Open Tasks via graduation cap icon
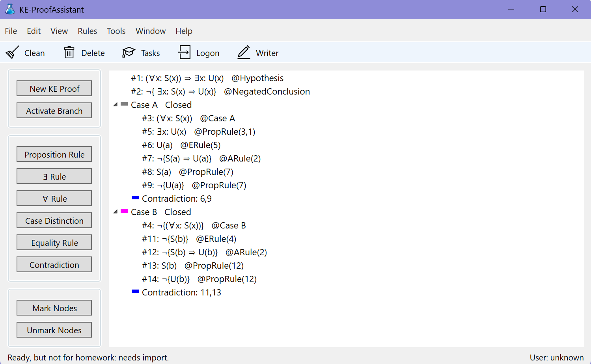 pos(129,53)
